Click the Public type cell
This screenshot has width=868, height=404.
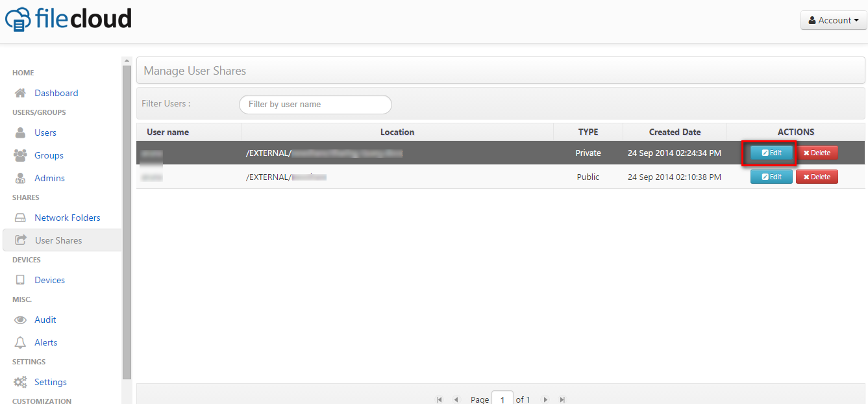tap(588, 177)
